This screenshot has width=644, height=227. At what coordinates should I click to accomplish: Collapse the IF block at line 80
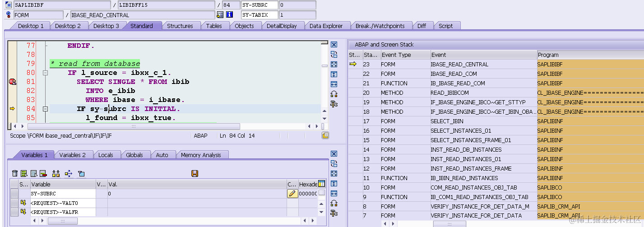(x=45, y=73)
